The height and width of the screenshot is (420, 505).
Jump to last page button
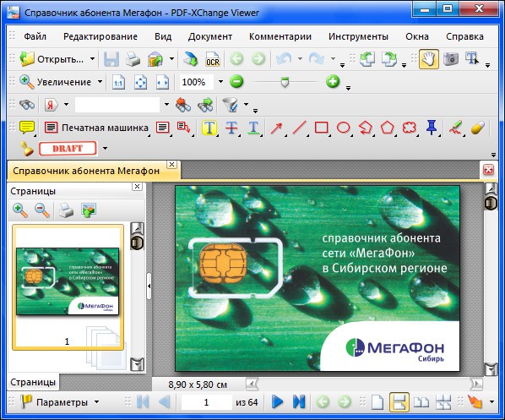pyautogui.click(x=299, y=402)
